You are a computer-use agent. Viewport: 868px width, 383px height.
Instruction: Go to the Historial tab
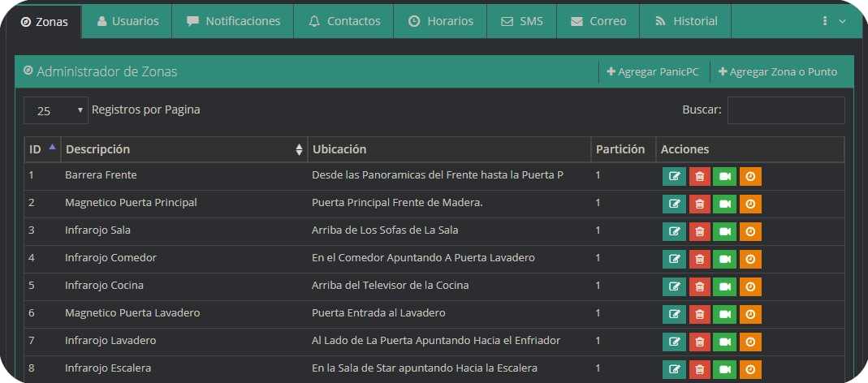[x=685, y=21]
